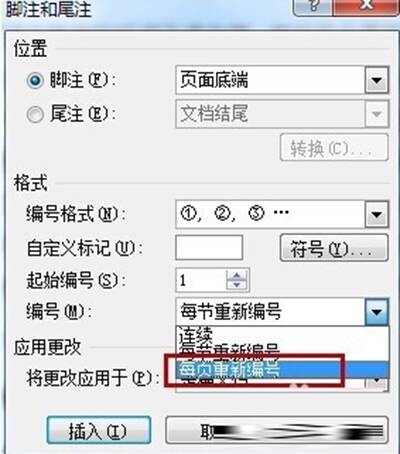Click the 插入 button
This screenshot has height=454, width=400.
point(99,431)
